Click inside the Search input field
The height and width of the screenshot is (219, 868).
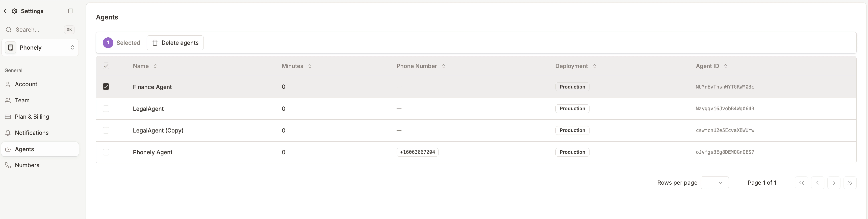point(37,29)
